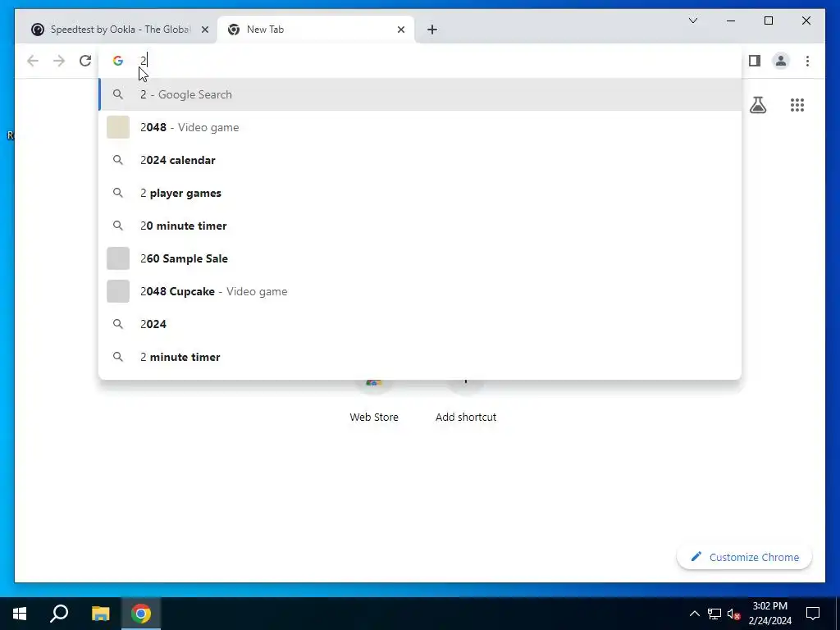Click the Google logo in address bar
The width and height of the screenshot is (840, 630).
coord(118,61)
